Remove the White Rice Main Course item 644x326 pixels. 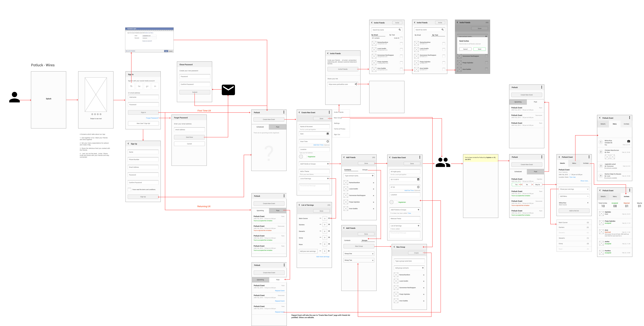point(588,203)
